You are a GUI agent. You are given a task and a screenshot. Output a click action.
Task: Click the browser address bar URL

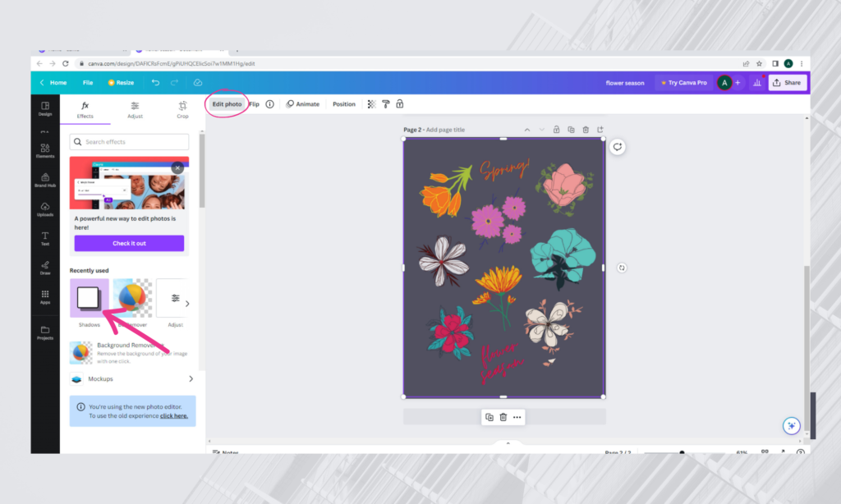point(171,63)
